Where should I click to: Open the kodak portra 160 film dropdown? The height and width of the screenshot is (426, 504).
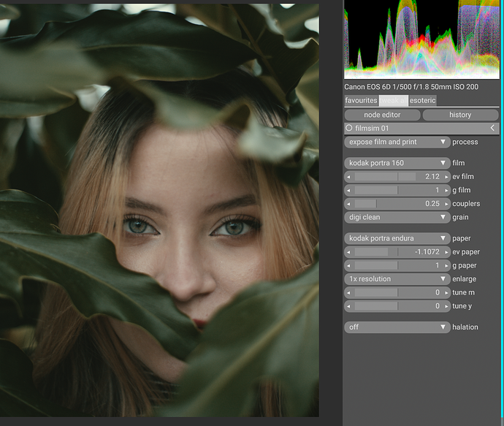[x=397, y=163]
